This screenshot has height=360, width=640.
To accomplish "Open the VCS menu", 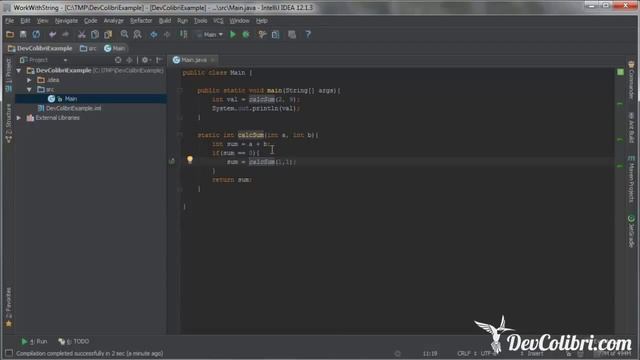I will pos(218,20).
